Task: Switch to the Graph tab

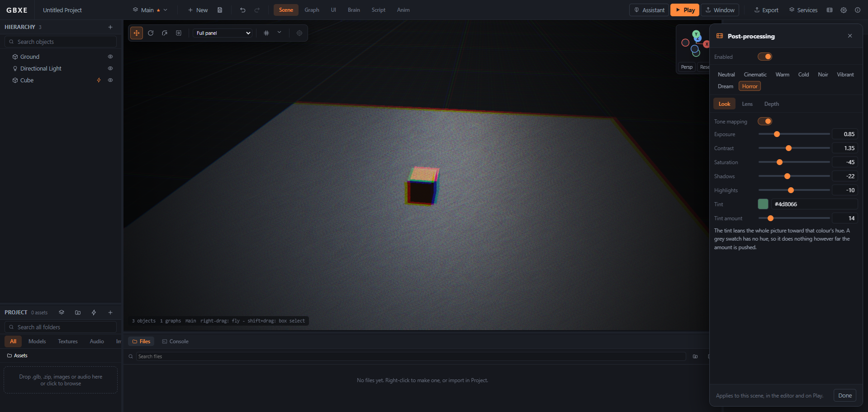Action: point(312,10)
